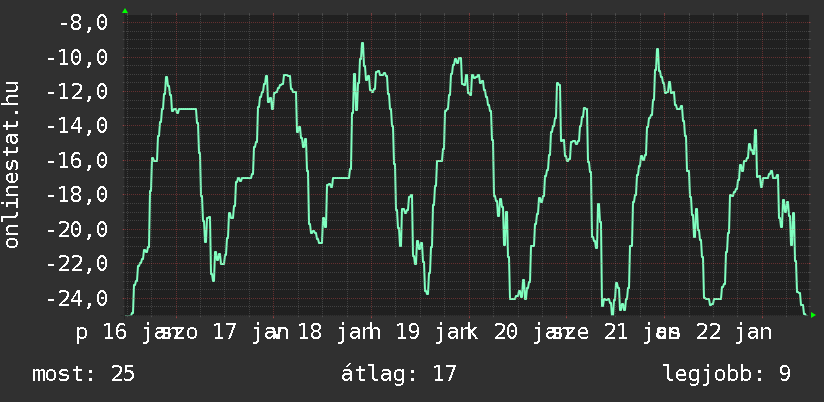
Task: Select the 'átlag: 17' average statistic
Action: click(399, 375)
